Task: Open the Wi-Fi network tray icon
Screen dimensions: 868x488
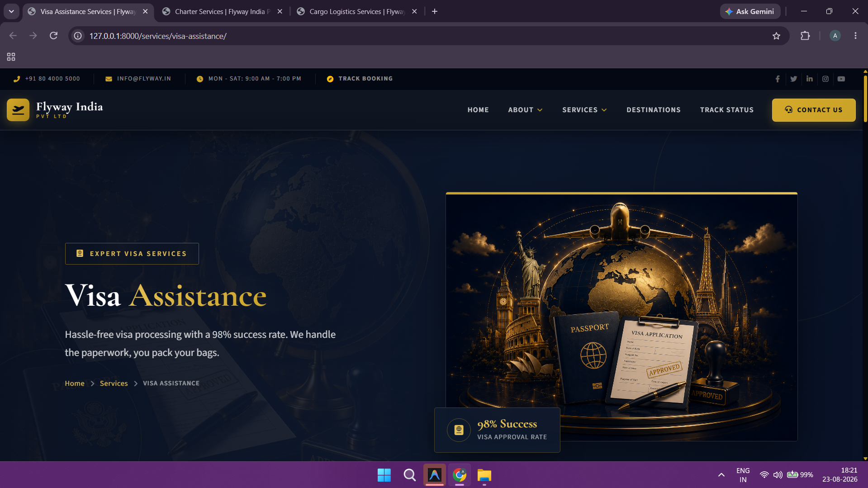Action: tap(764, 475)
